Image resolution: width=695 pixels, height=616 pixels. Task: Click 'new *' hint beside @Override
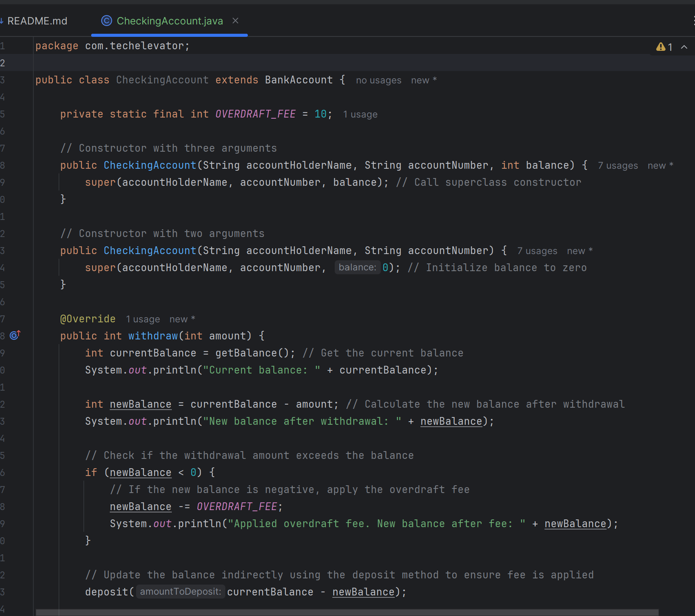[x=182, y=319]
